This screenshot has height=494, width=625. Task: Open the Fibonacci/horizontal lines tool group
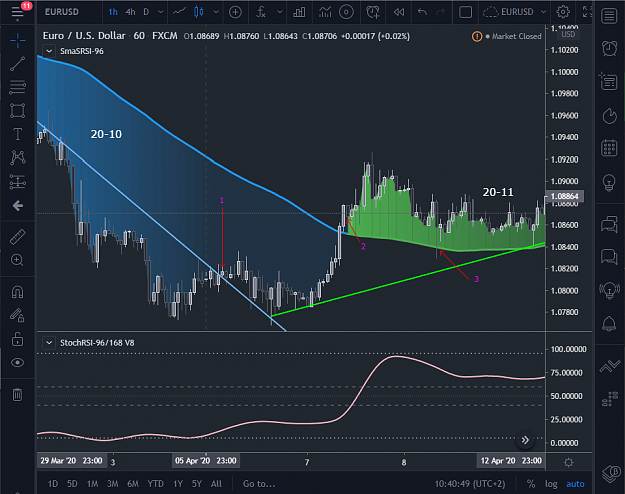click(18, 87)
